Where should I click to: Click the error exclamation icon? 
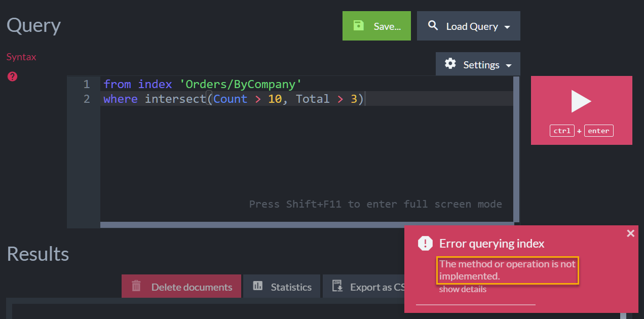point(425,244)
